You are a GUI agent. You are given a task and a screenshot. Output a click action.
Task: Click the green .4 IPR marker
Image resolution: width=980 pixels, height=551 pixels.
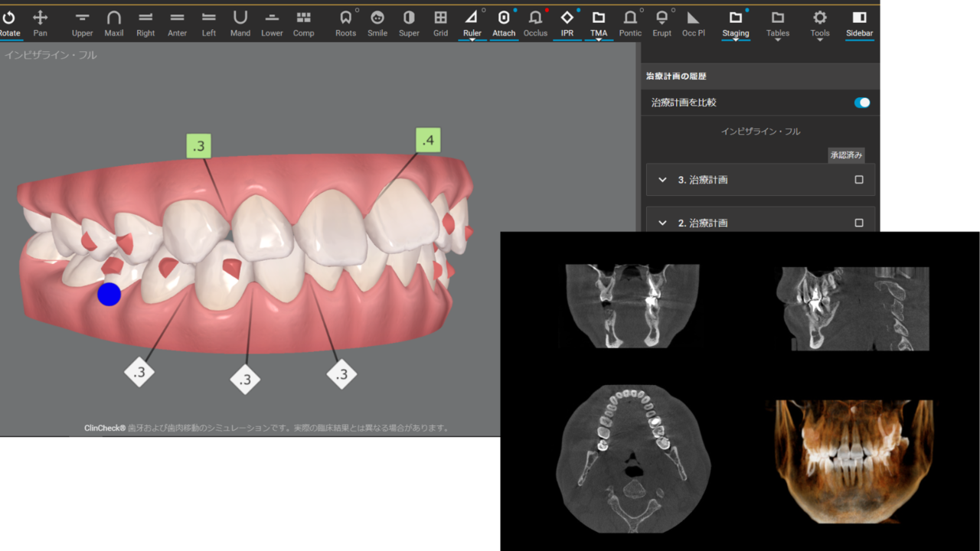click(428, 140)
